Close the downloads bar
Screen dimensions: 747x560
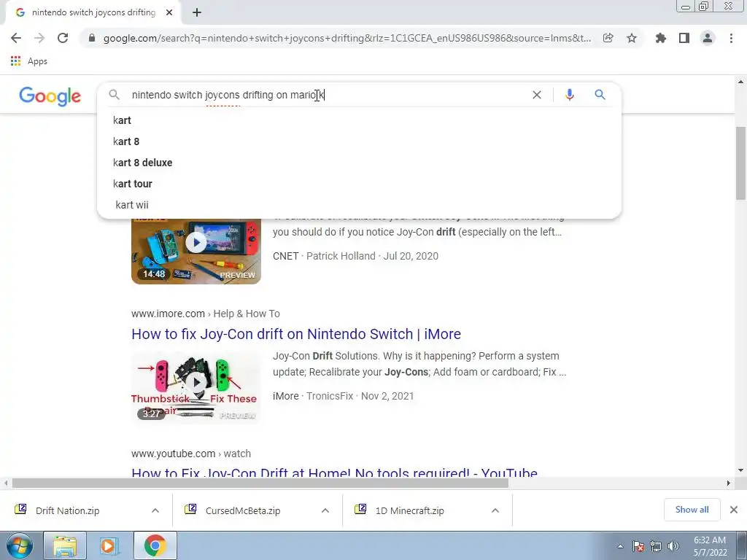tap(734, 510)
